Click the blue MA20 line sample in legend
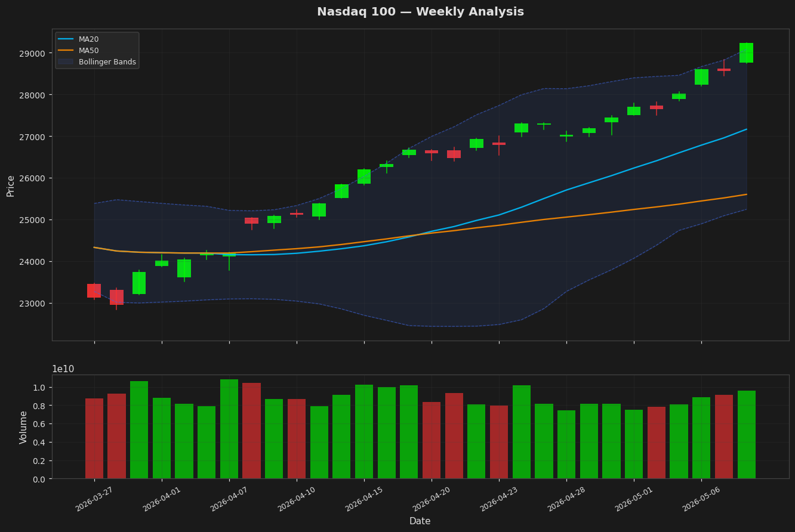 point(66,39)
